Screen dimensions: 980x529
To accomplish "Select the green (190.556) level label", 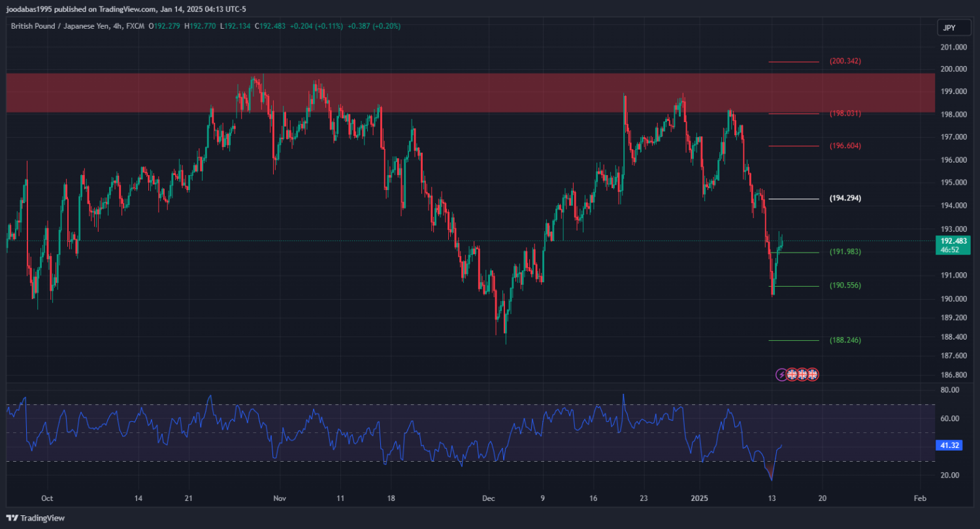I will point(845,286).
